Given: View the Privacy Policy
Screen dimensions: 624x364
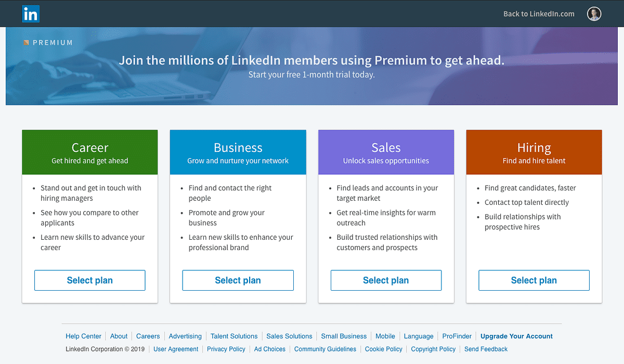Looking at the screenshot, I should click(226, 349).
